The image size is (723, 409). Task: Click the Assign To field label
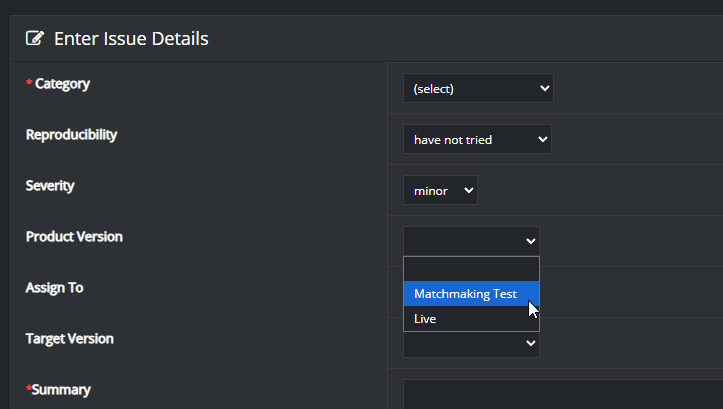coord(54,288)
